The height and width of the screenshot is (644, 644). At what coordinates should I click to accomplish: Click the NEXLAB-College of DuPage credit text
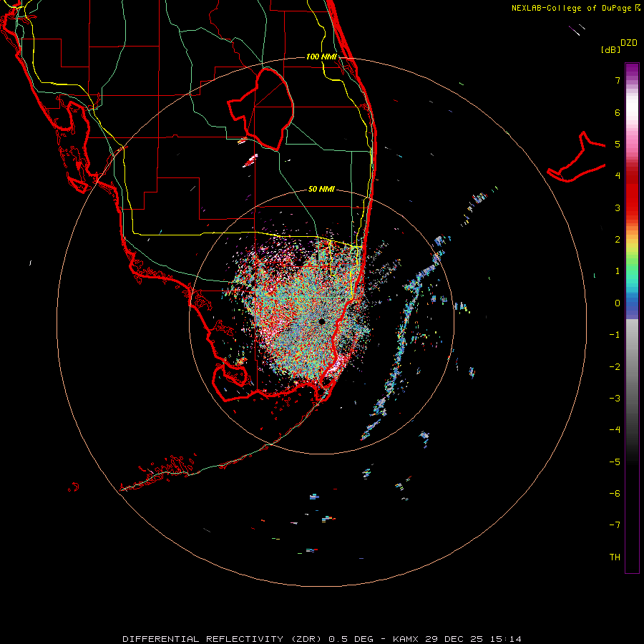tap(572, 8)
